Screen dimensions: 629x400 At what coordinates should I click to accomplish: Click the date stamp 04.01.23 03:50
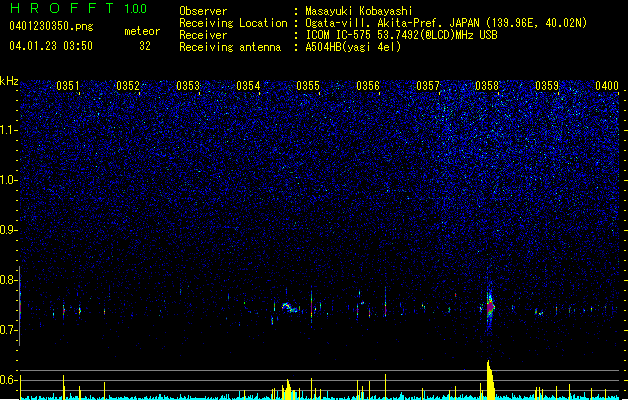pos(51,46)
